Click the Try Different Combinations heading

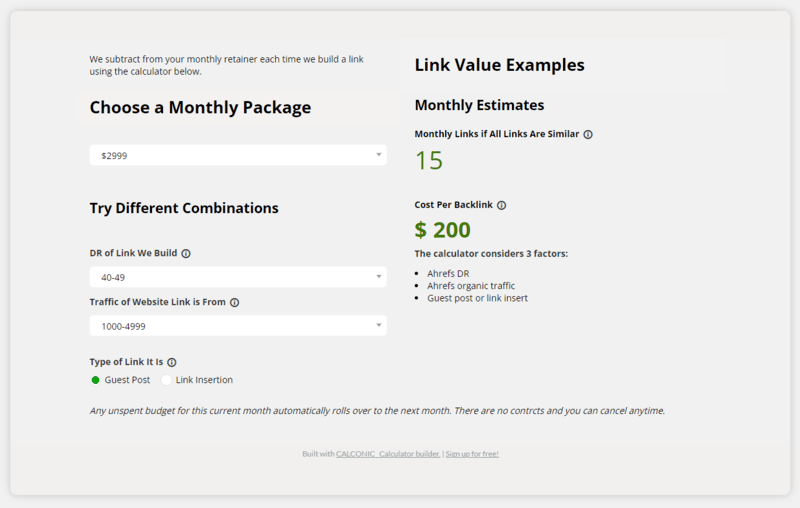(184, 208)
